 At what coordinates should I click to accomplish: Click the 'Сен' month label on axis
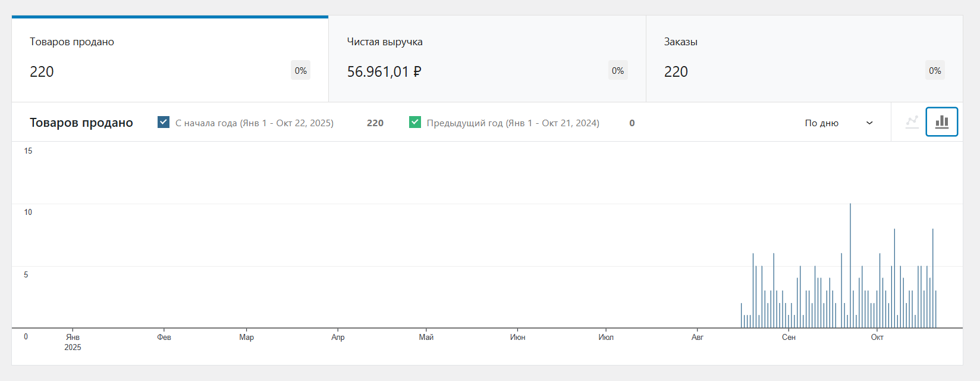[789, 338]
